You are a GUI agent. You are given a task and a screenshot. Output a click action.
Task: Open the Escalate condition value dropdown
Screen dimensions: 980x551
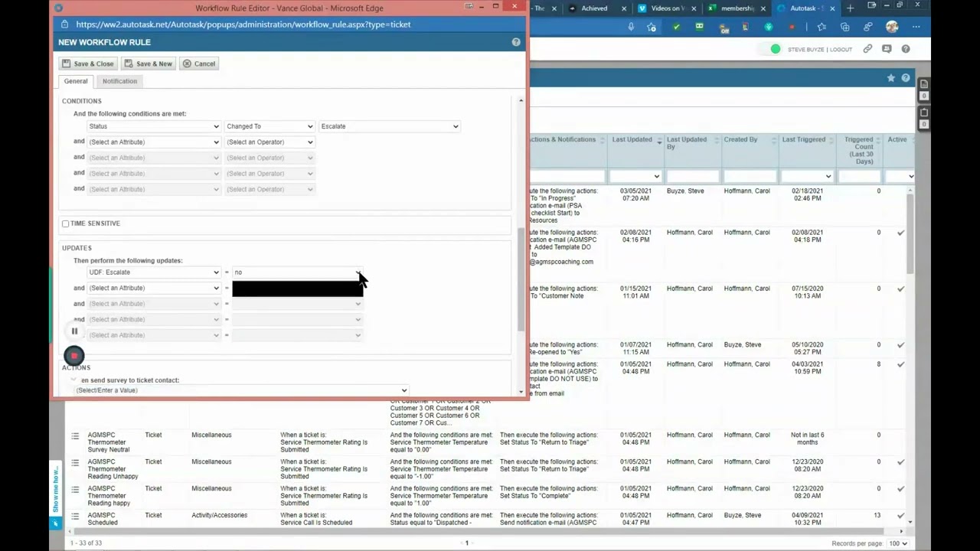[x=390, y=126]
